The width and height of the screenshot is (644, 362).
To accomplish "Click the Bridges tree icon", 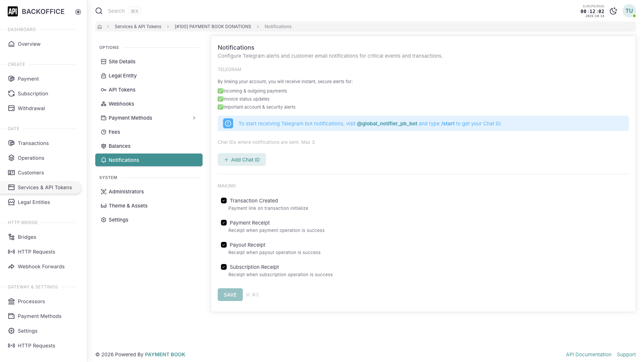I will [x=11, y=237].
